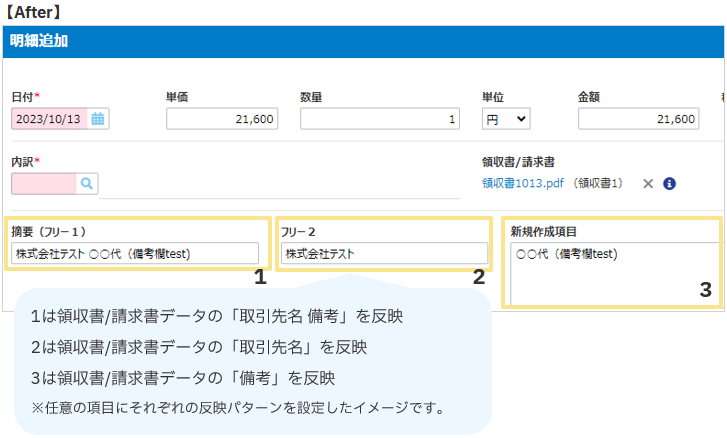The image size is (727, 438).
Task: Click the magnifier search icon for 内訳
Action: point(87,183)
